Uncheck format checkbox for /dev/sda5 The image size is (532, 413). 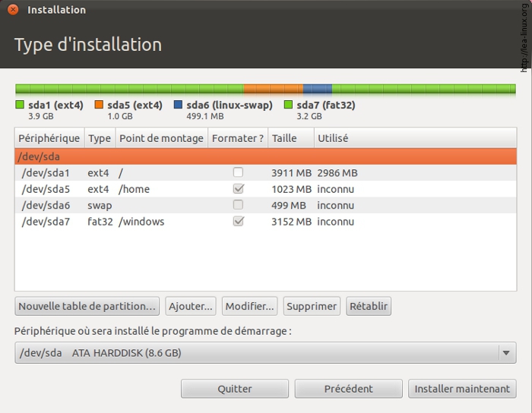coord(239,189)
